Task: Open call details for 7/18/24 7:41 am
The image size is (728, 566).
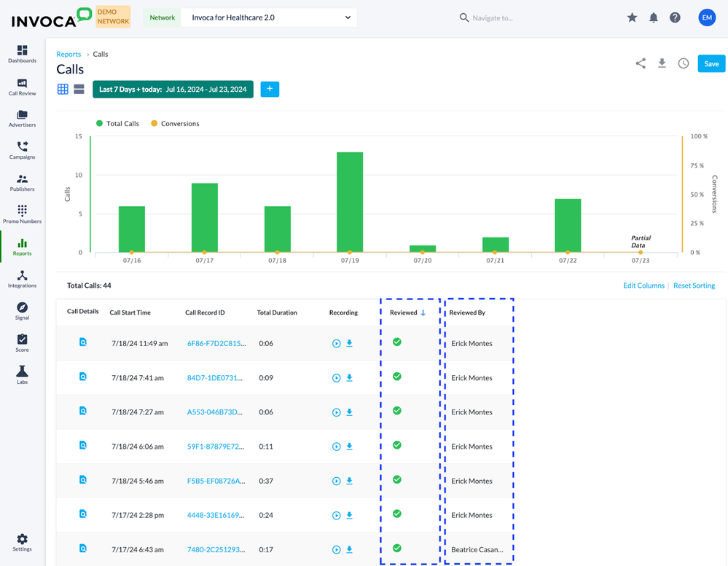Action: [82, 377]
